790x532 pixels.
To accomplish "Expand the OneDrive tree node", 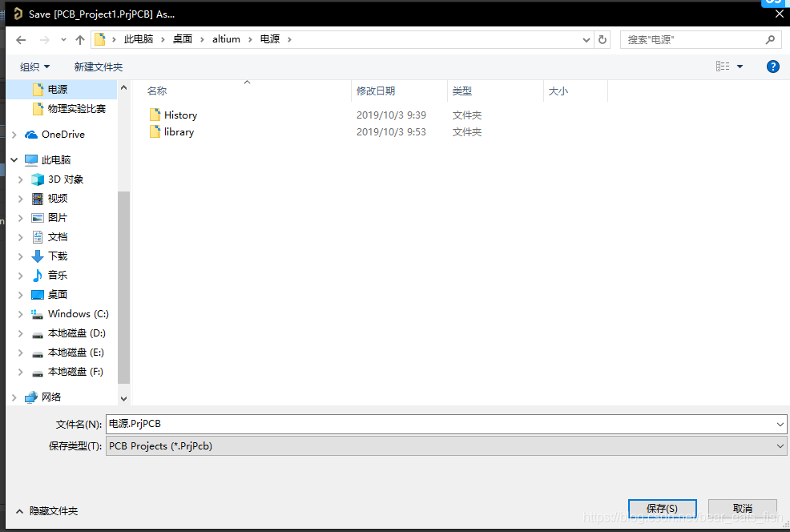I will (x=14, y=135).
